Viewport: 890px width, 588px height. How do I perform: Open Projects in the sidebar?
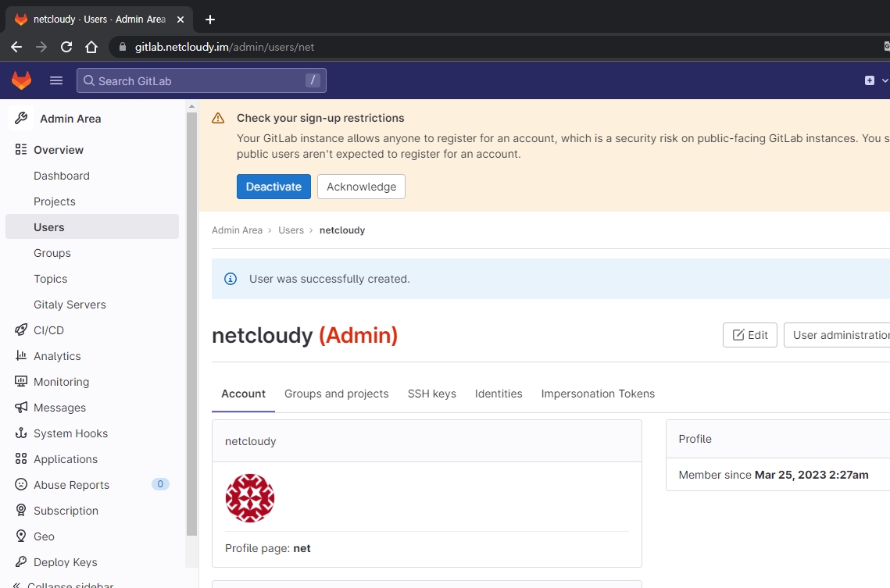55,201
